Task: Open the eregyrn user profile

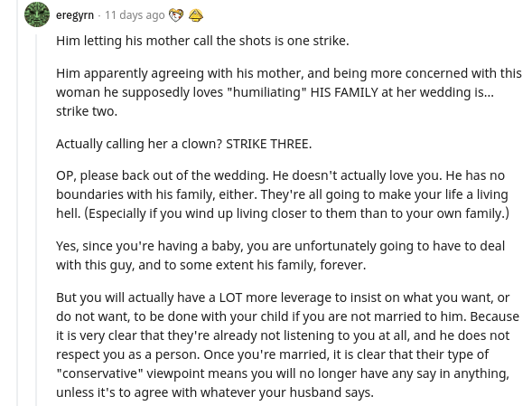Action: (x=75, y=15)
